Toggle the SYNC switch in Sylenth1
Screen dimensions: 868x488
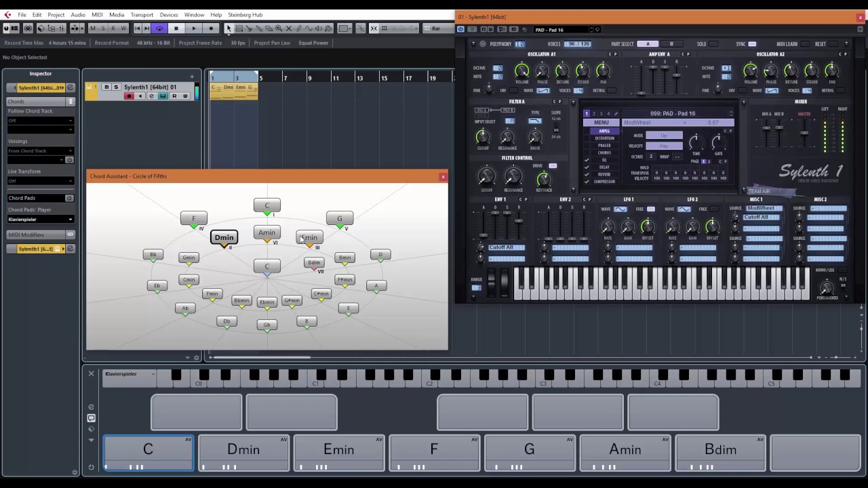pos(752,44)
